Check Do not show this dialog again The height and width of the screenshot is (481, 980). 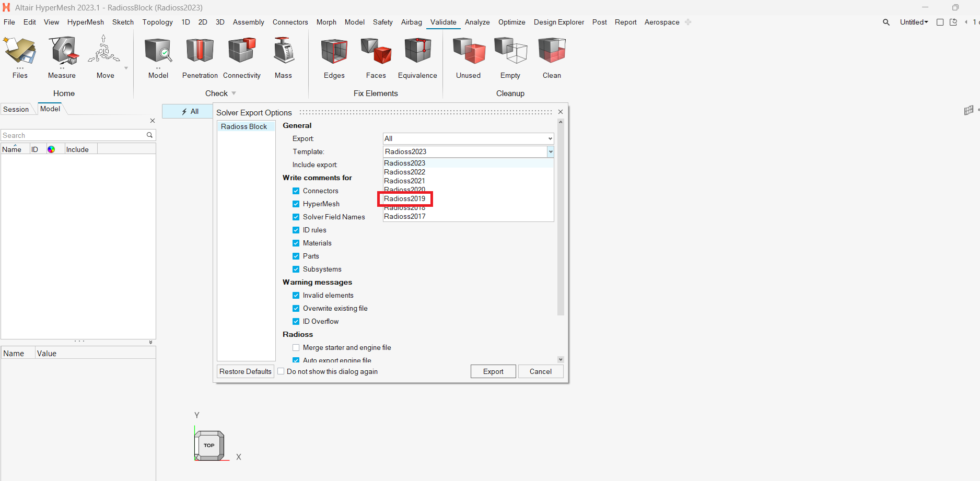pyautogui.click(x=281, y=371)
